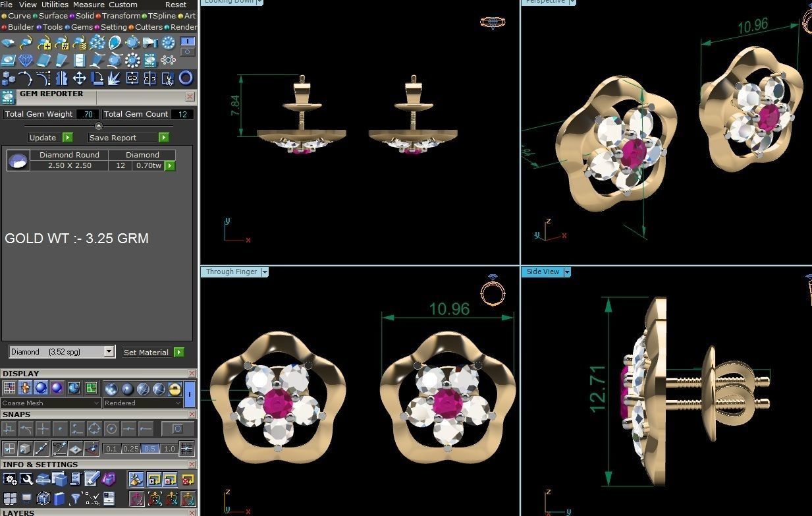Collapse the Gem Reporter totals section arrow
This screenshot has width=812, height=516.
click(x=99, y=126)
